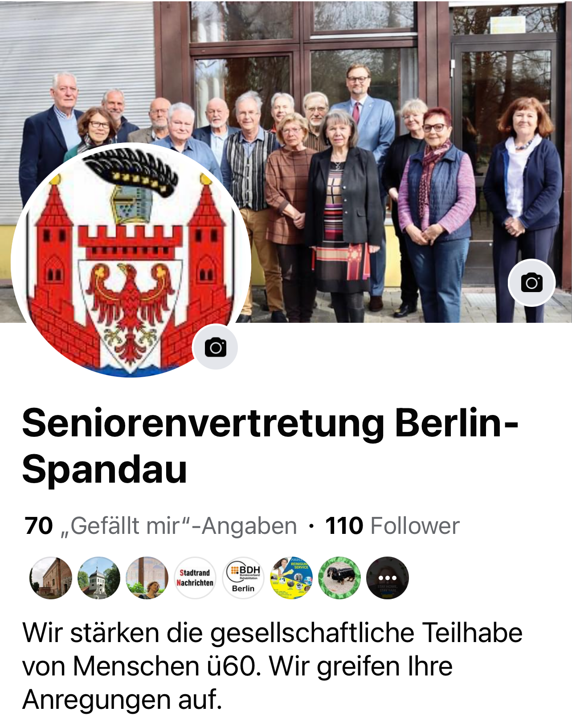Tap the woman portrait follower avatar
Screen dimensions: 572x728
click(147, 578)
